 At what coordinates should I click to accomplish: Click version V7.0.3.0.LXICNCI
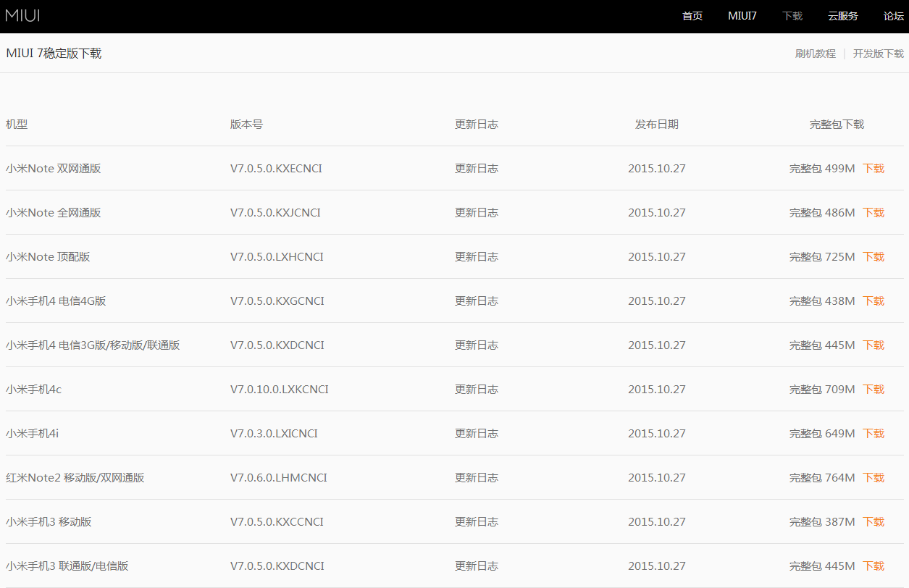[274, 434]
